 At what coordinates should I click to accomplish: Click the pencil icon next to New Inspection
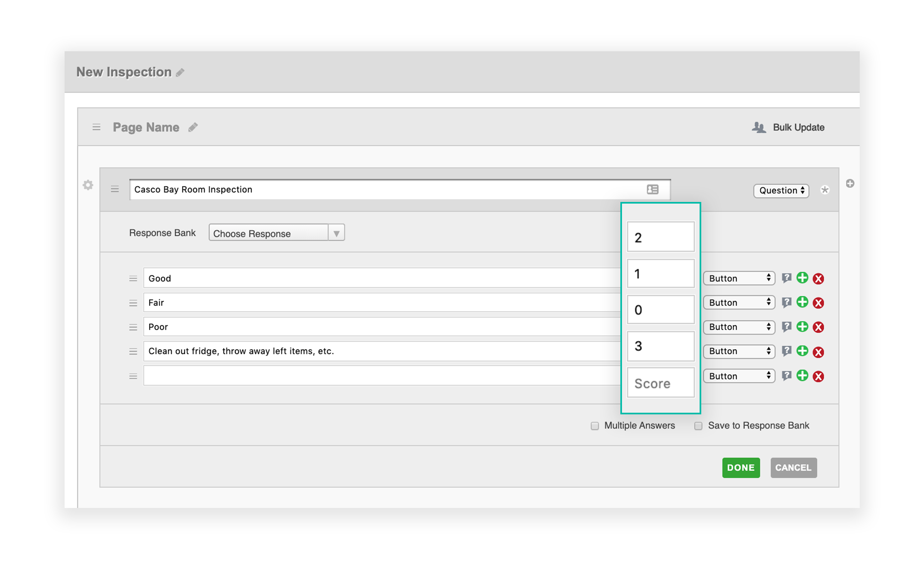pyautogui.click(x=180, y=72)
